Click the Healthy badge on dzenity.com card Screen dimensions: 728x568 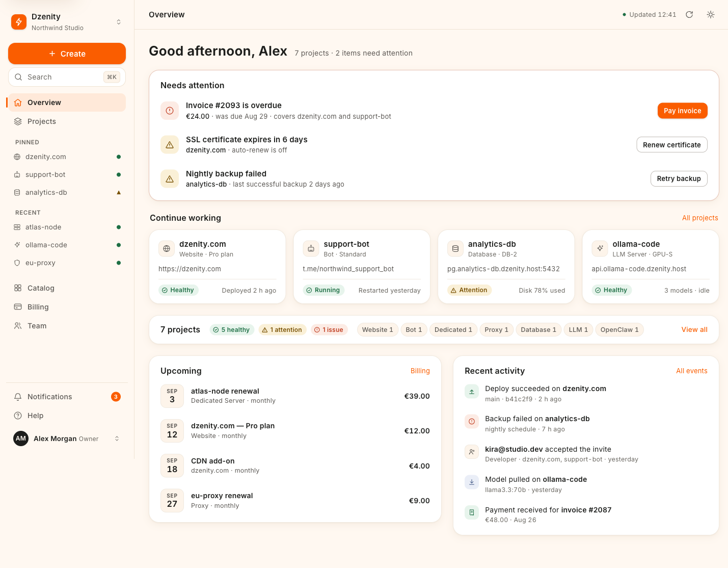[178, 290]
